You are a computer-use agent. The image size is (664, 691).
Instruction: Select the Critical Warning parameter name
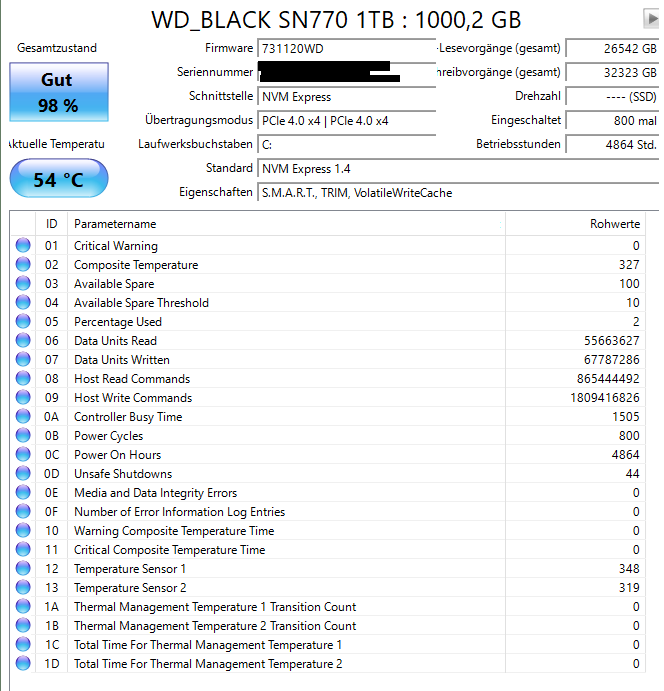tap(116, 246)
